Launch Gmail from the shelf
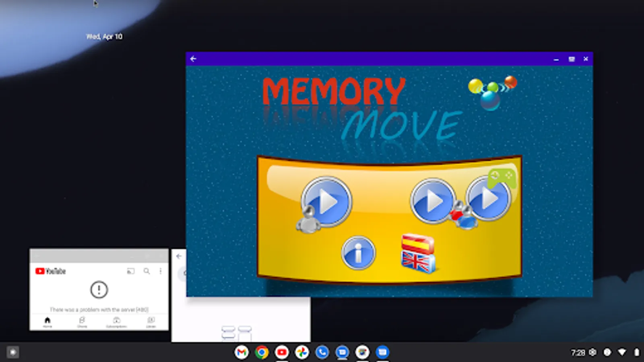This screenshot has height=362, width=644. click(242, 353)
